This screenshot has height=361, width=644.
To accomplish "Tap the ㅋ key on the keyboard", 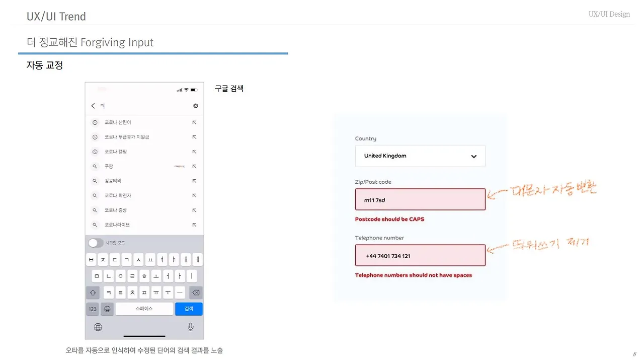I will (x=109, y=293).
